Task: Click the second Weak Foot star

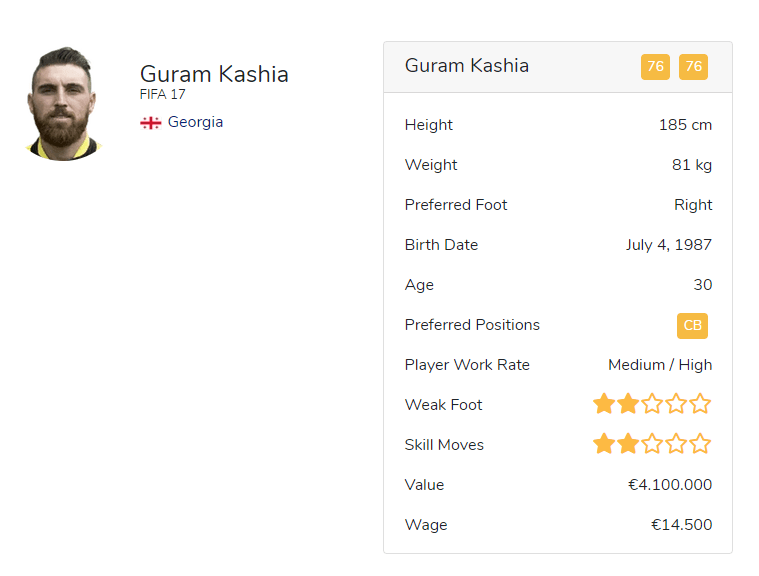Action: point(628,404)
